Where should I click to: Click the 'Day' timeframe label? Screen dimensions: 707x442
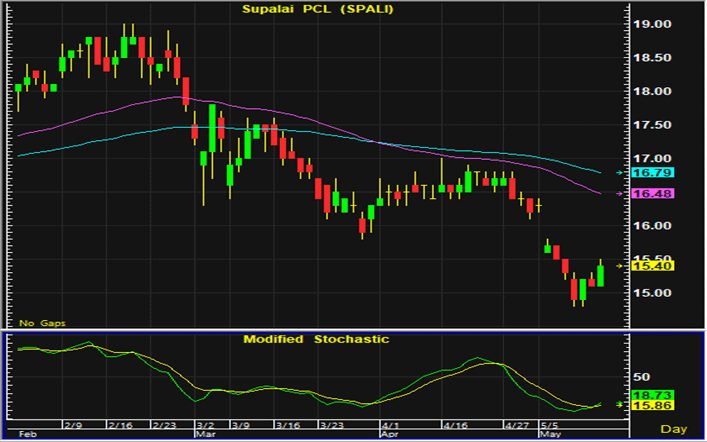[674, 429]
